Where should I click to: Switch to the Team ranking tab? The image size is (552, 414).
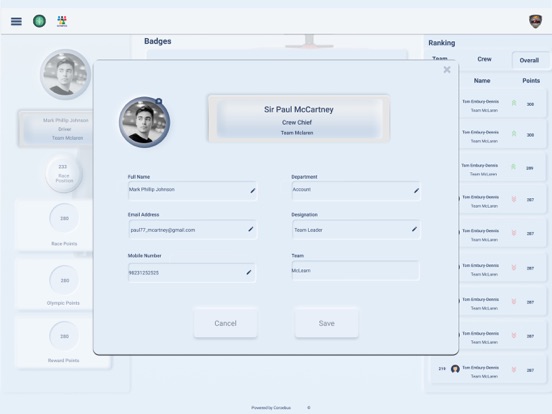point(440,58)
